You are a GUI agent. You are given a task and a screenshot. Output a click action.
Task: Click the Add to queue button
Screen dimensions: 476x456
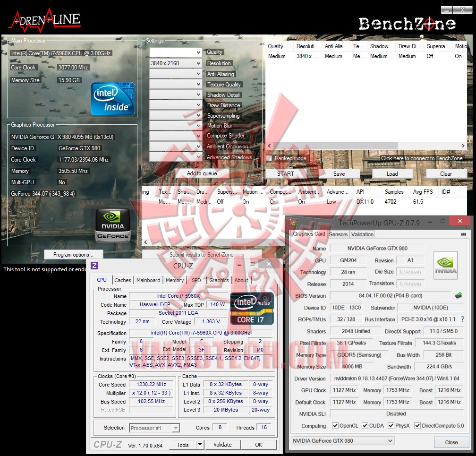click(x=202, y=173)
